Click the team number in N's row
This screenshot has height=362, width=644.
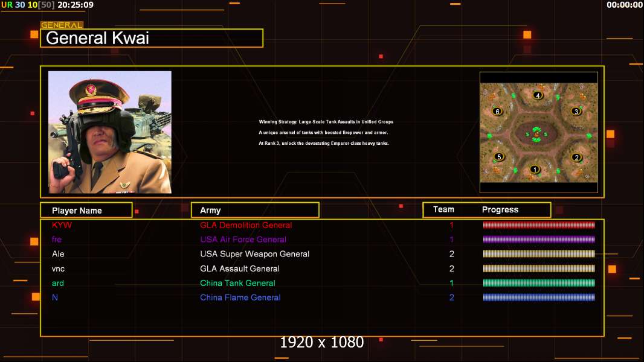point(452,297)
